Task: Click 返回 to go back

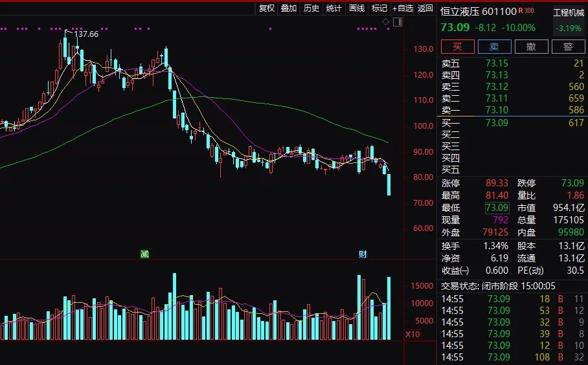Action: (x=425, y=8)
